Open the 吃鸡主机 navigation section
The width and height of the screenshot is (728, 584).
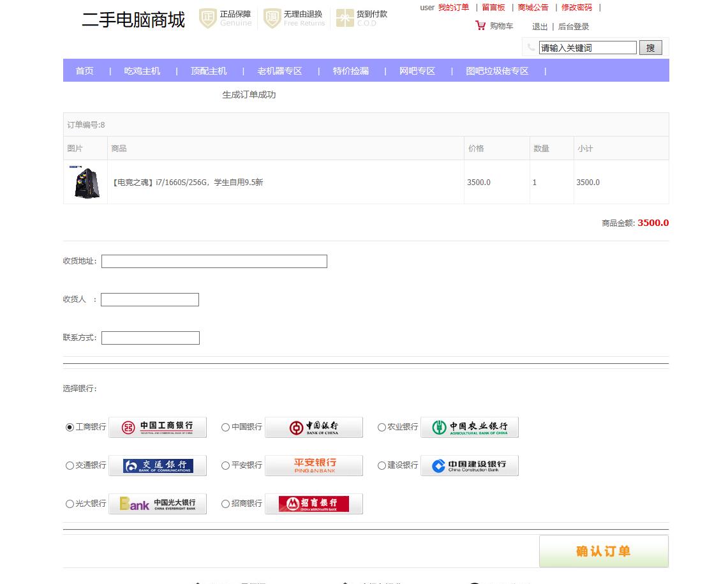point(141,71)
